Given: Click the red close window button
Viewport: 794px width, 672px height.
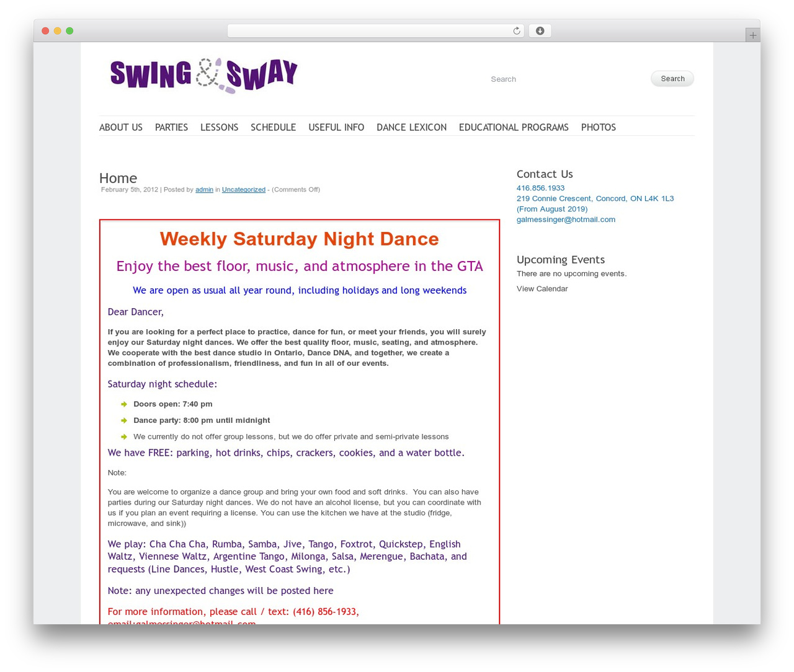Looking at the screenshot, I should pyautogui.click(x=45, y=31).
